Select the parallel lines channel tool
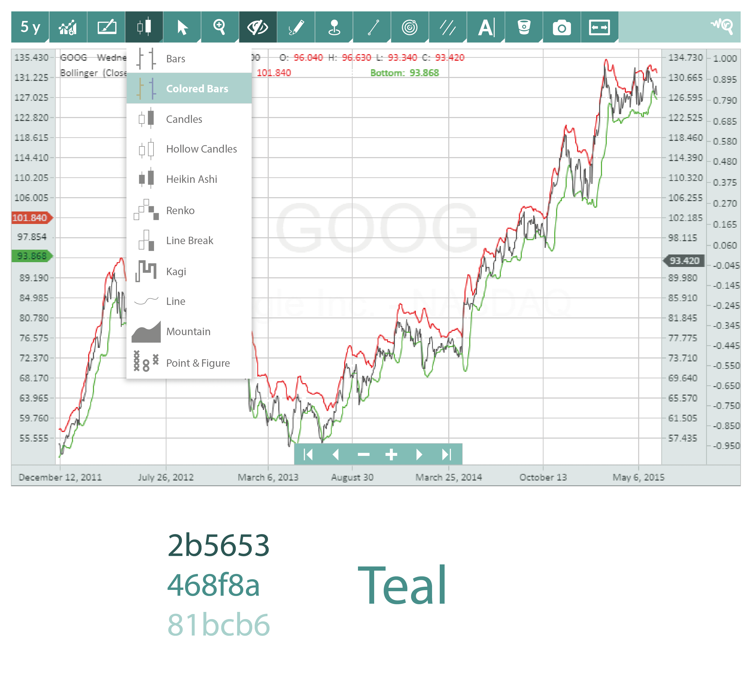This screenshot has width=747, height=700. [448, 27]
